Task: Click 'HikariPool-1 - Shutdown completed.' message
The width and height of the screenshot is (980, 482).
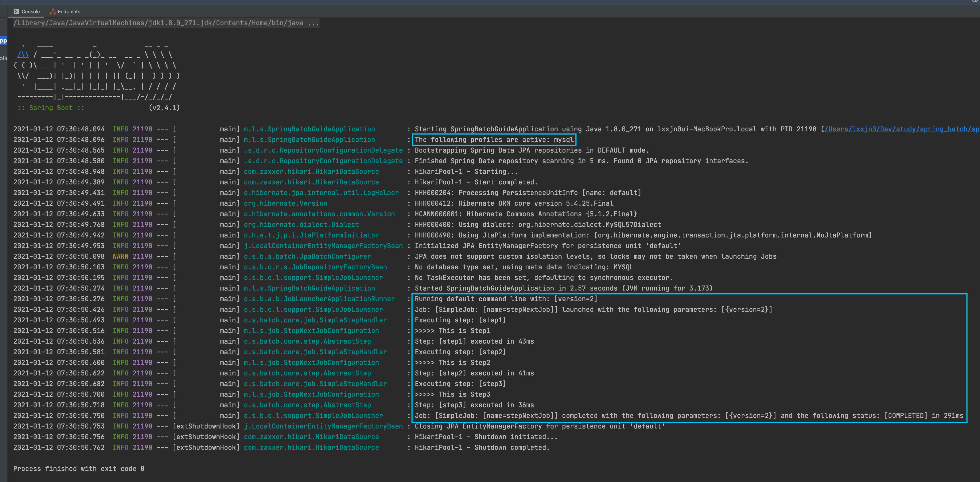Action: click(x=482, y=448)
